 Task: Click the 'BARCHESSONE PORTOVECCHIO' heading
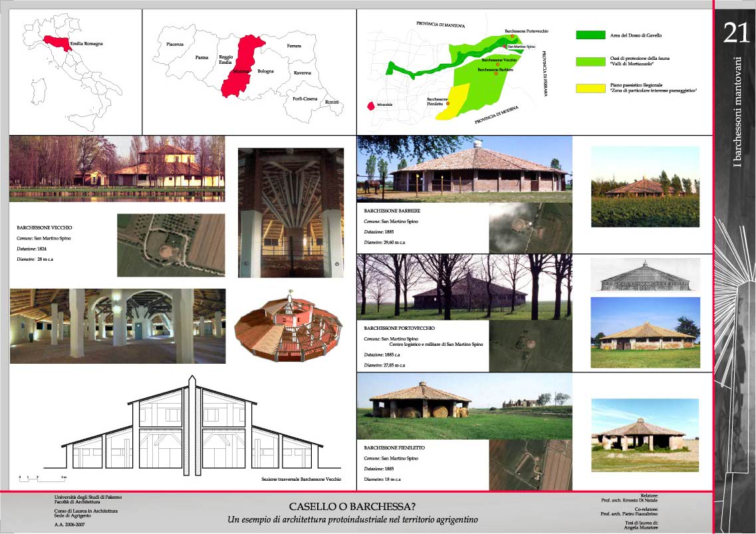(x=399, y=328)
